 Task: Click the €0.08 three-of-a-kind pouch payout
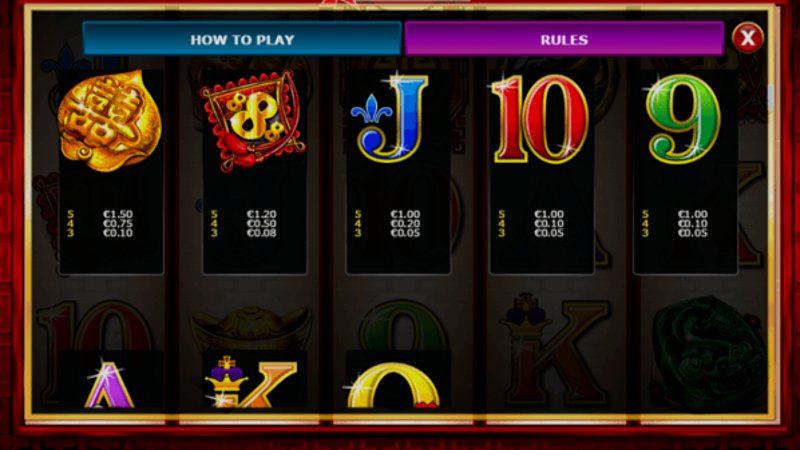[x=261, y=233]
